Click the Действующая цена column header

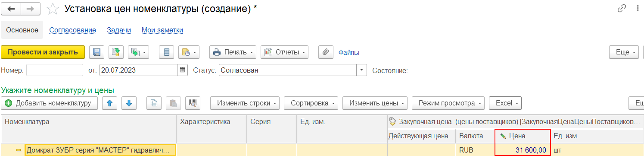point(421,136)
